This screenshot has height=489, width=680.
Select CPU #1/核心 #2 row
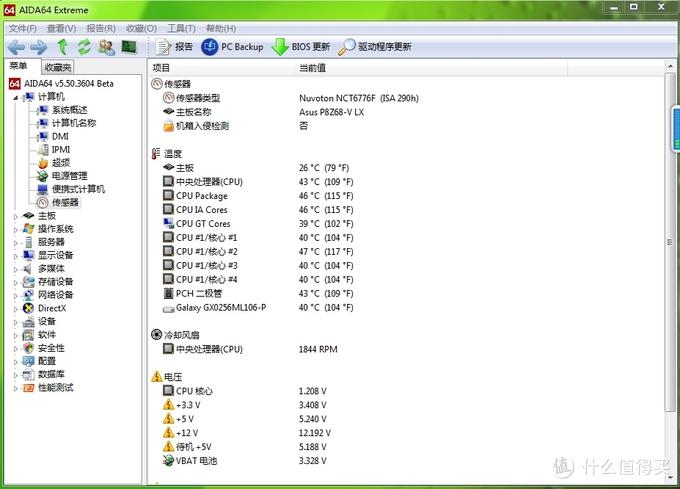tap(258, 251)
